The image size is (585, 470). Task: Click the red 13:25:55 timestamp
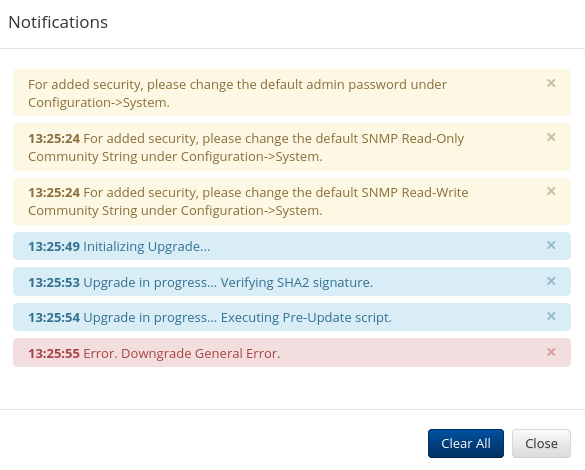[x=54, y=353]
